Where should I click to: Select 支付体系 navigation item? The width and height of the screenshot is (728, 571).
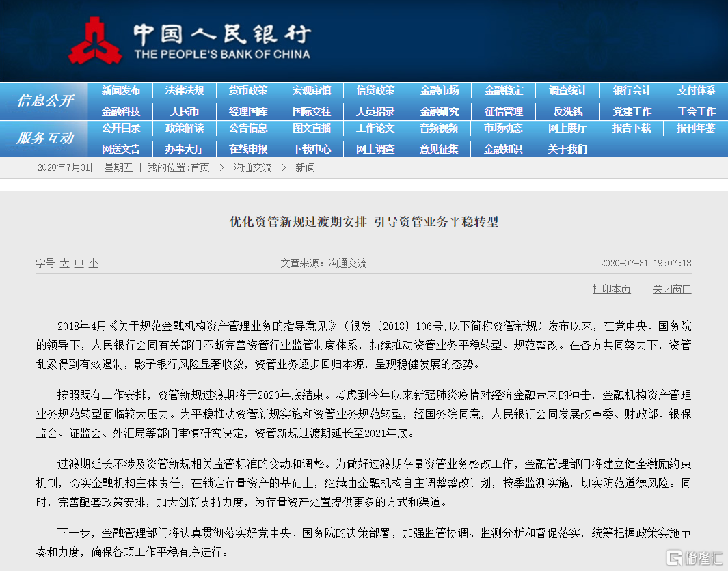pyautogui.click(x=695, y=90)
